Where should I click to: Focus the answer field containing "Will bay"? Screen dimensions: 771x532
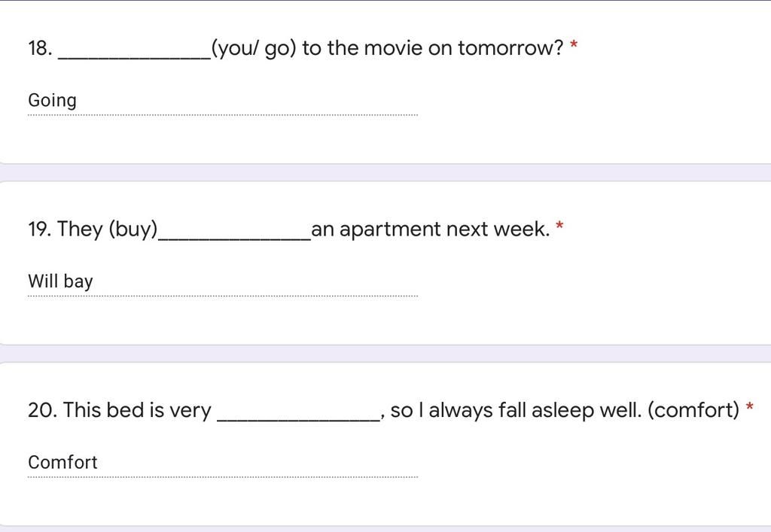223,282
